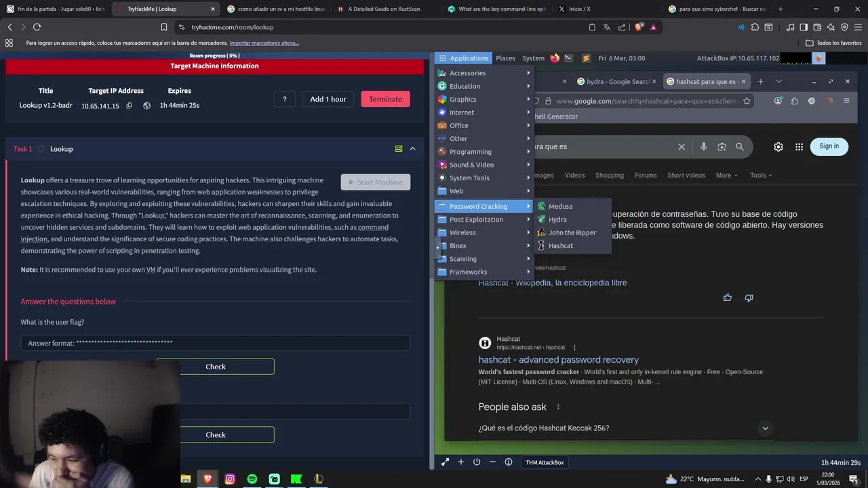Click Google search by image lens icon
This screenshot has width=868, height=488.
click(x=722, y=146)
